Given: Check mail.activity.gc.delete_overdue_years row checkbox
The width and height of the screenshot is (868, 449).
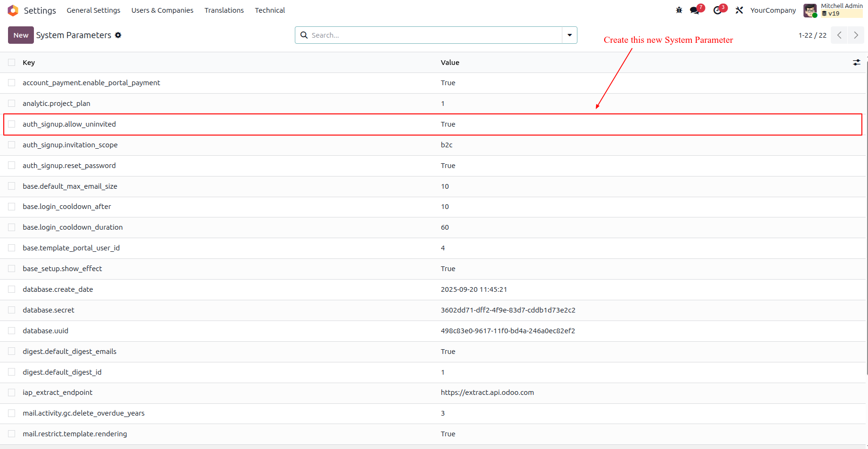Looking at the screenshot, I should click(x=12, y=413).
